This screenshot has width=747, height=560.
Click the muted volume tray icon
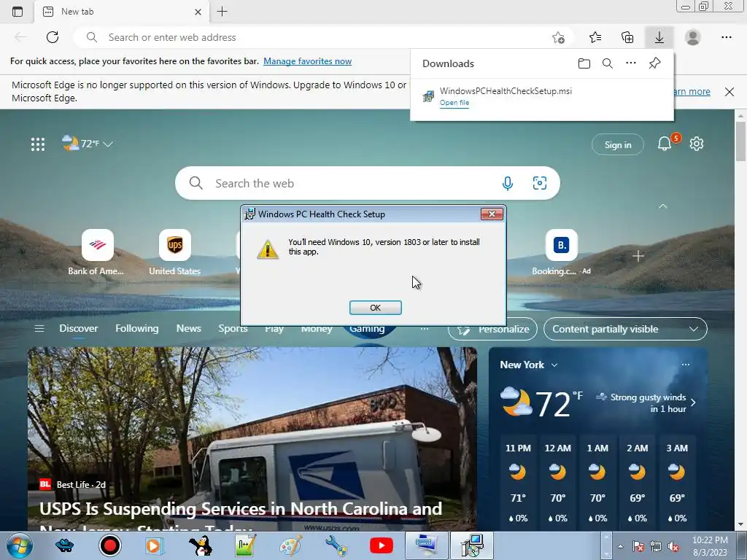point(673,547)
